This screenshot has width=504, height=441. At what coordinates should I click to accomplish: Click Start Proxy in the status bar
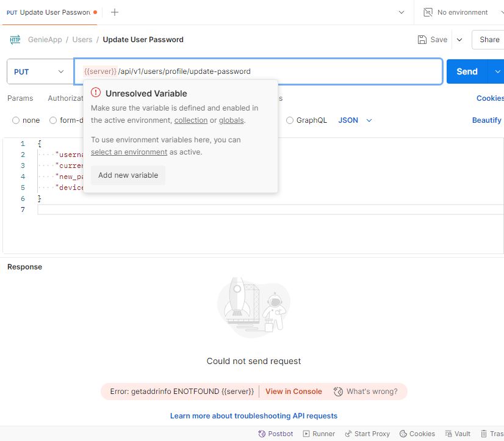(x=367, y=434)
